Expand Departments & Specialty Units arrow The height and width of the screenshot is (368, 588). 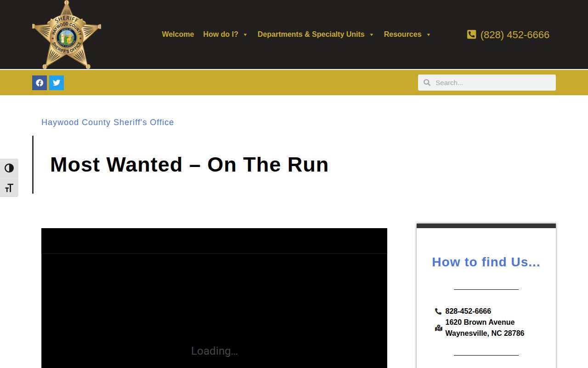[x=372, y=34]
